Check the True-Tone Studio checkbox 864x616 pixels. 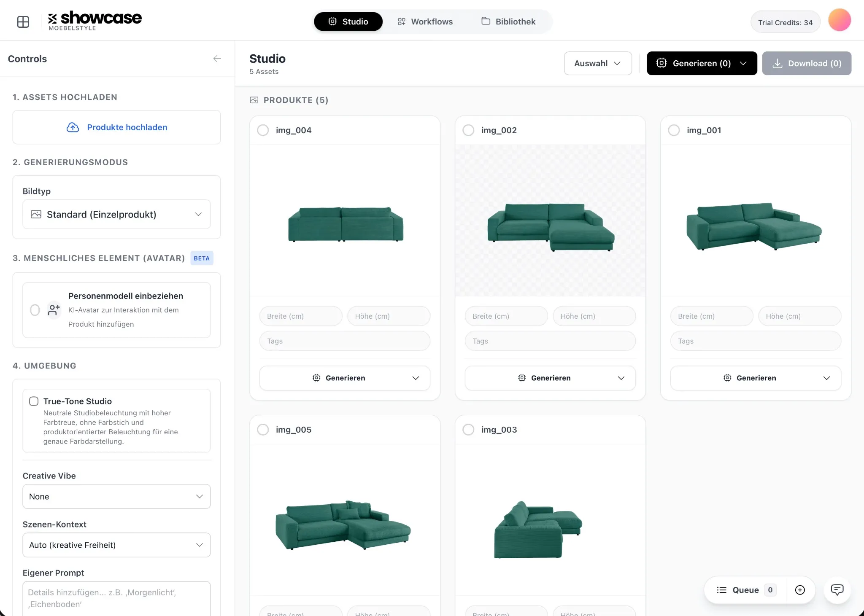33,401
